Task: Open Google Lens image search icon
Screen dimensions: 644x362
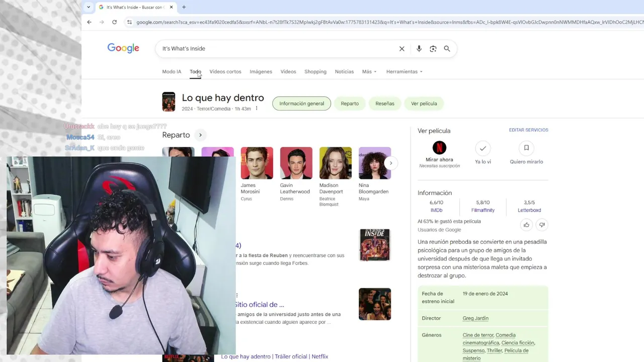Action: (x=433, y=49)
